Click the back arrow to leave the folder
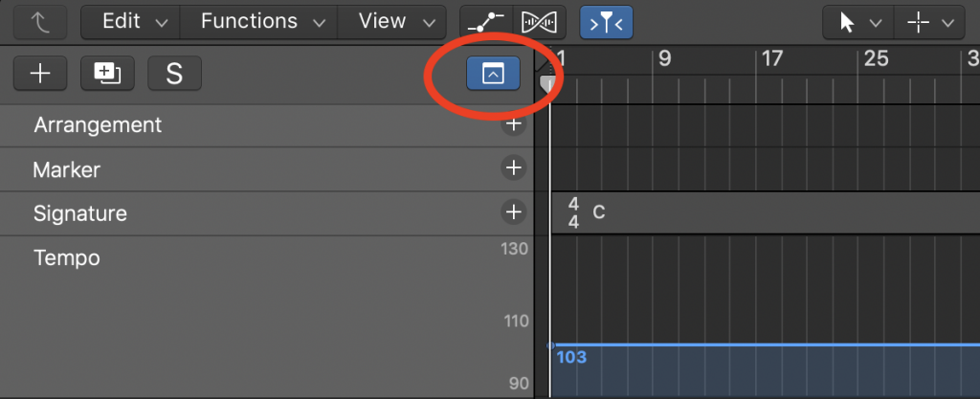The width and height of the screenshot is (980, 399). click(x=40, y=23)
